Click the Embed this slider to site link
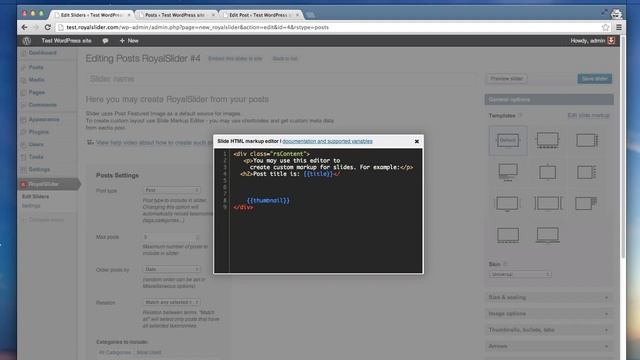 point(235,59)
